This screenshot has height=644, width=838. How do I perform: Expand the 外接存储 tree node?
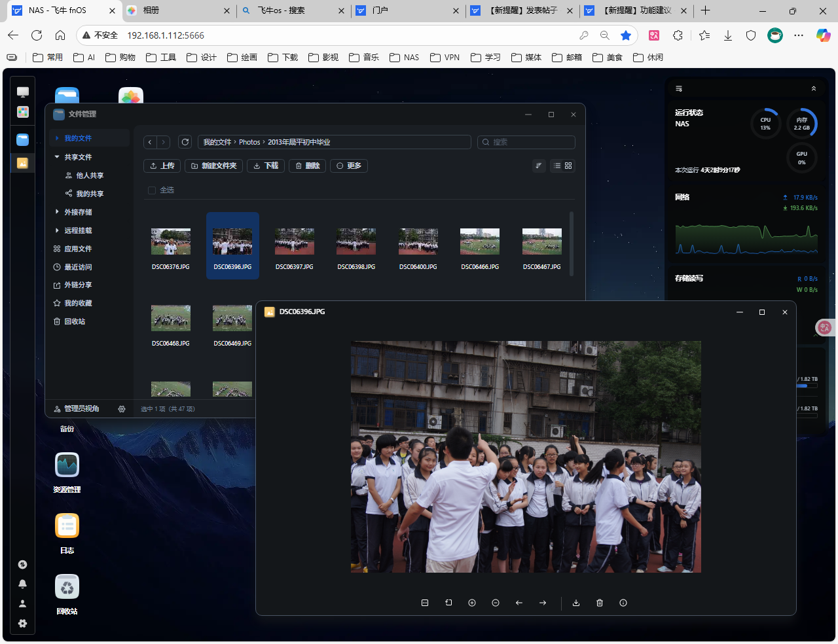coord(58,212)
